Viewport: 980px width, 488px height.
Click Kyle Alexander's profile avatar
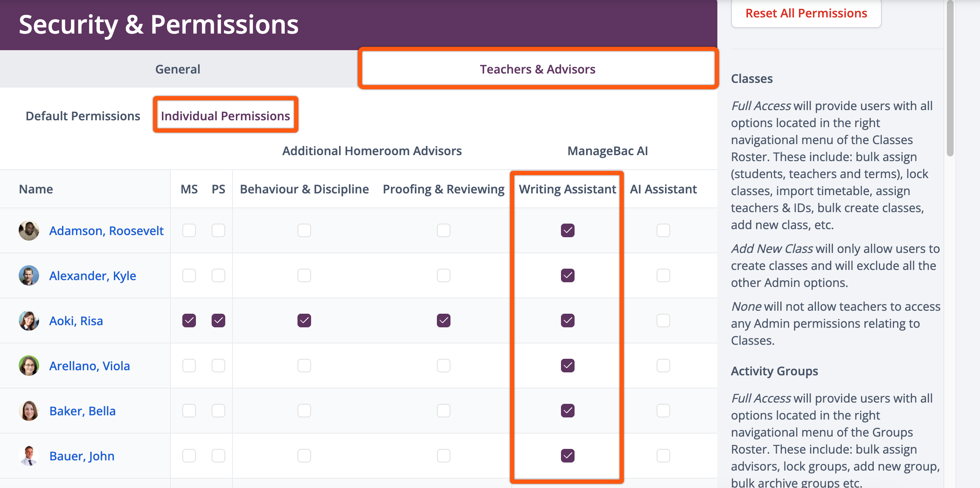29,275
